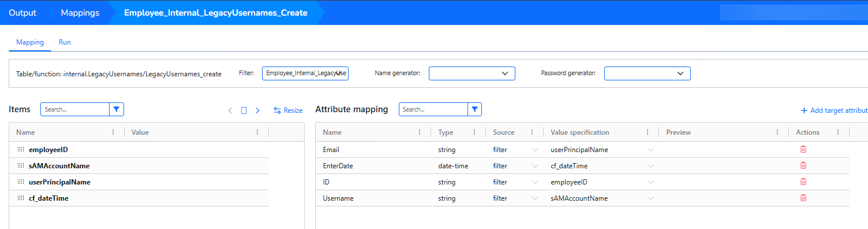Select employeeID item text

48,150
